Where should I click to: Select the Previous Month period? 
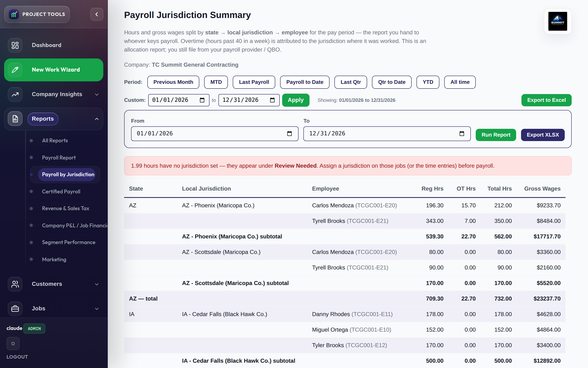(x=173, y=82)
